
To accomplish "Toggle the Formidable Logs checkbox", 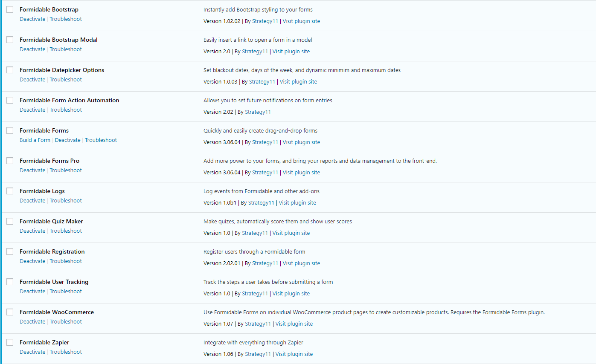I will pyautogui.click(x=10, y=191).
